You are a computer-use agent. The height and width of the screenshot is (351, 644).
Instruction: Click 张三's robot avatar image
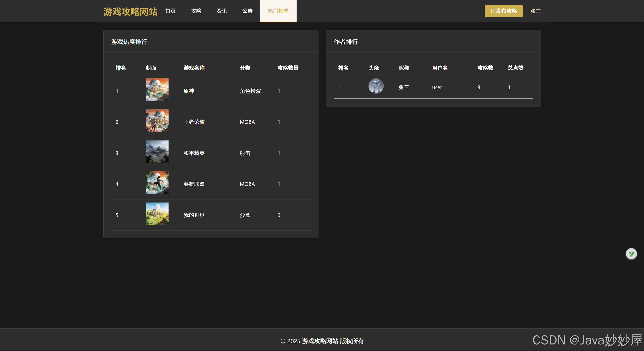point(376,86)
